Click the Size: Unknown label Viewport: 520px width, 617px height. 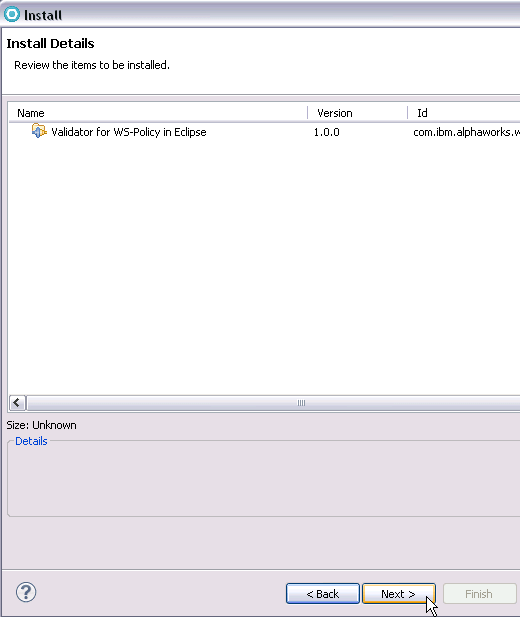pyautogui.click(x=41, y=425)
